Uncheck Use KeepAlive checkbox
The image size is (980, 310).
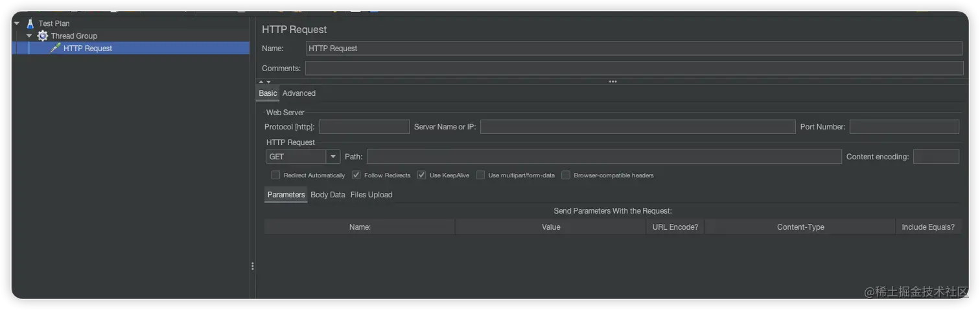click(421, 175)
